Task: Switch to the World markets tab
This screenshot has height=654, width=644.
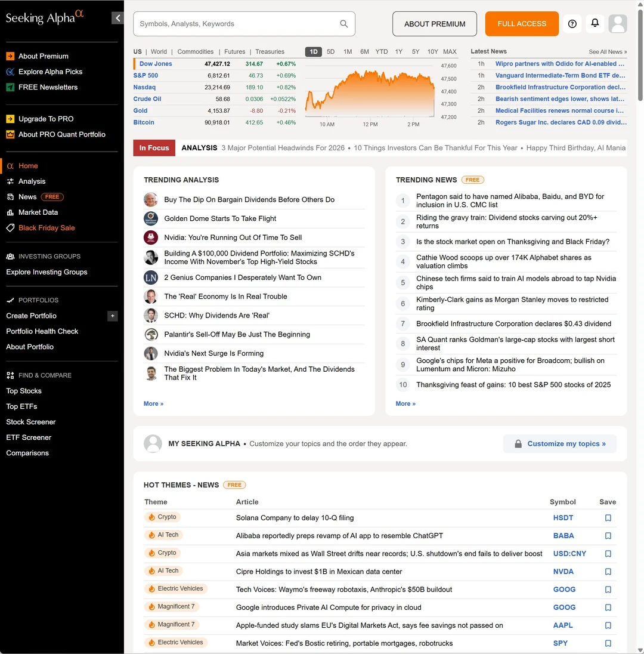Action: (159, 52)
